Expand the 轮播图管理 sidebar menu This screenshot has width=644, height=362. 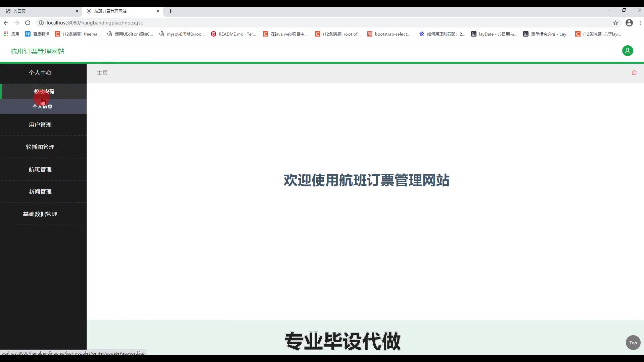40,147
